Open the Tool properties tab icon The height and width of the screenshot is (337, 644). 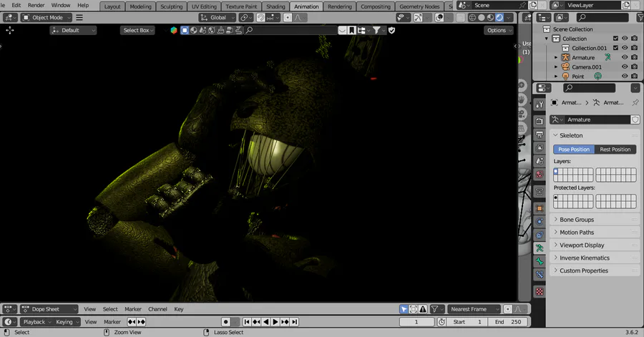tap(540, 104)
